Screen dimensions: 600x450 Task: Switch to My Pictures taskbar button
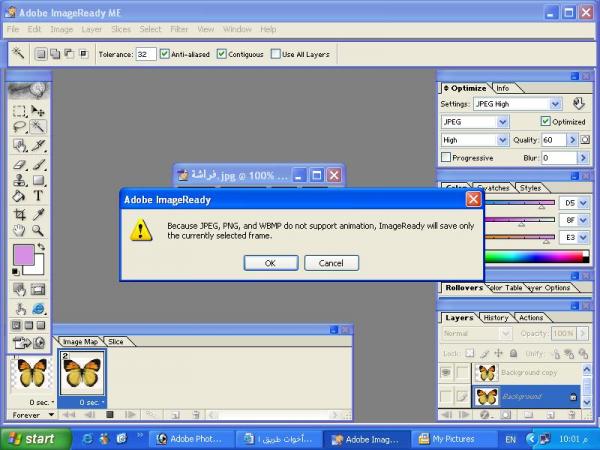pyautogui.click(x=454, y=439)
